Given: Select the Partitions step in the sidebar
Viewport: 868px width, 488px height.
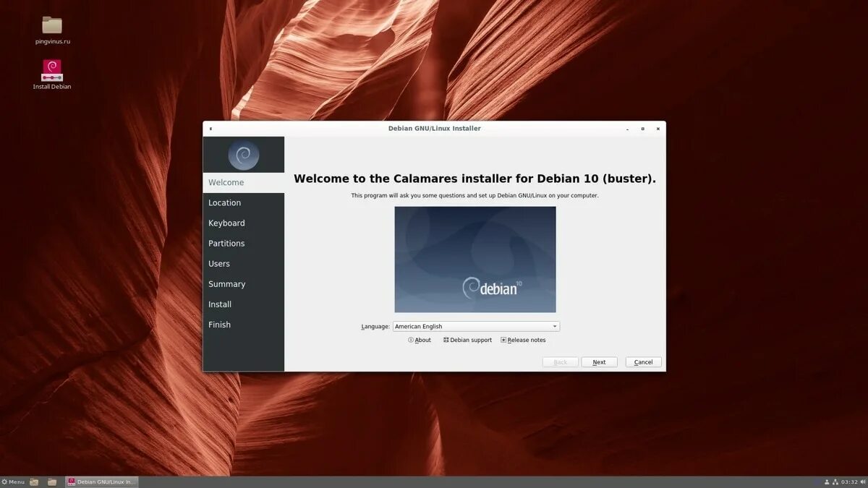Looking at the screenshot, I should [244, 244].
